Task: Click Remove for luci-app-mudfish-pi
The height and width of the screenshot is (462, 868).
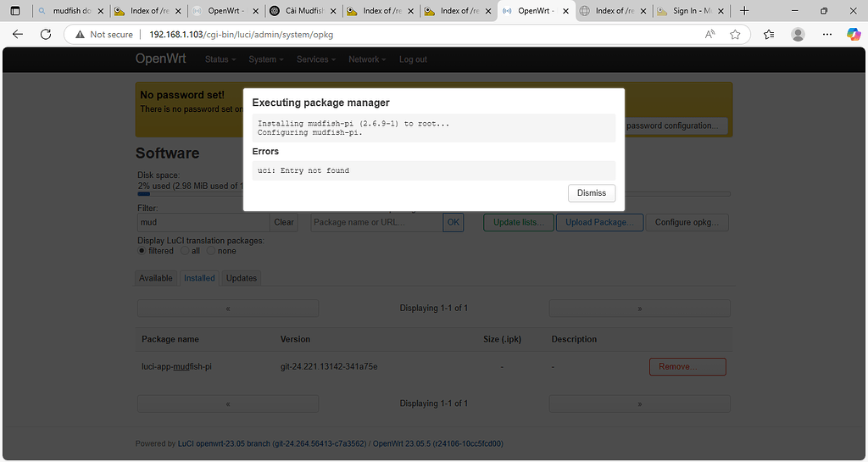Action: pos(687,366)
